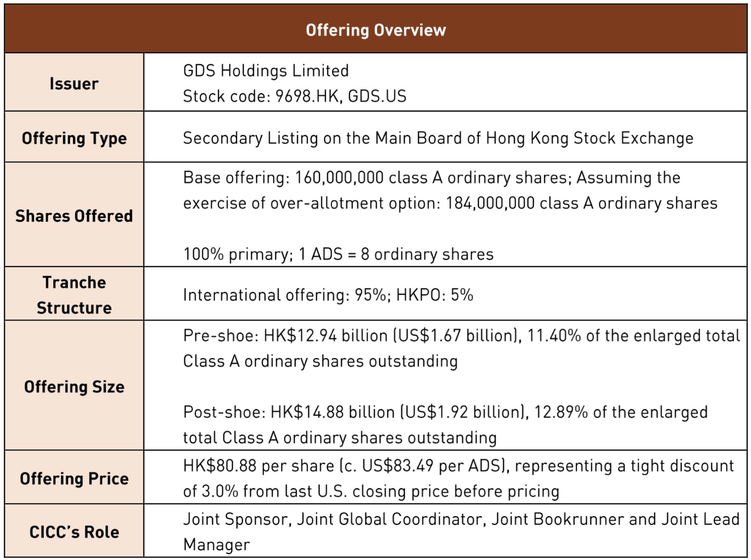751x560 pixels.
Task: Select the Tranche Structure label cell
Action: click(x=74, y=295)
